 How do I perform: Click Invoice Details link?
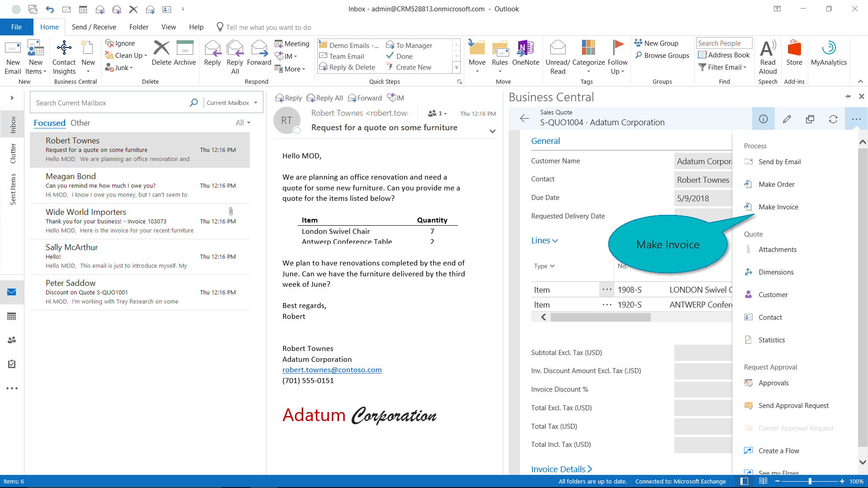(x=561, y=469)
